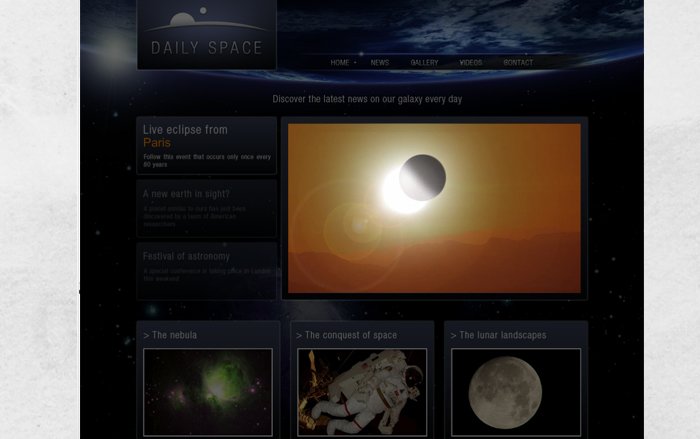
Task: Click the Daily Space planet logo
Action: coord(206,34)
